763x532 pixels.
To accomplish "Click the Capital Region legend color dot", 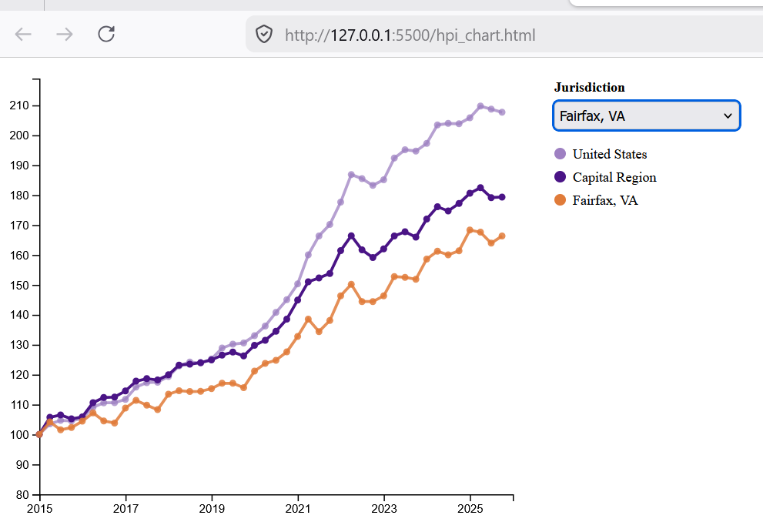I will [x=561, y=177].
